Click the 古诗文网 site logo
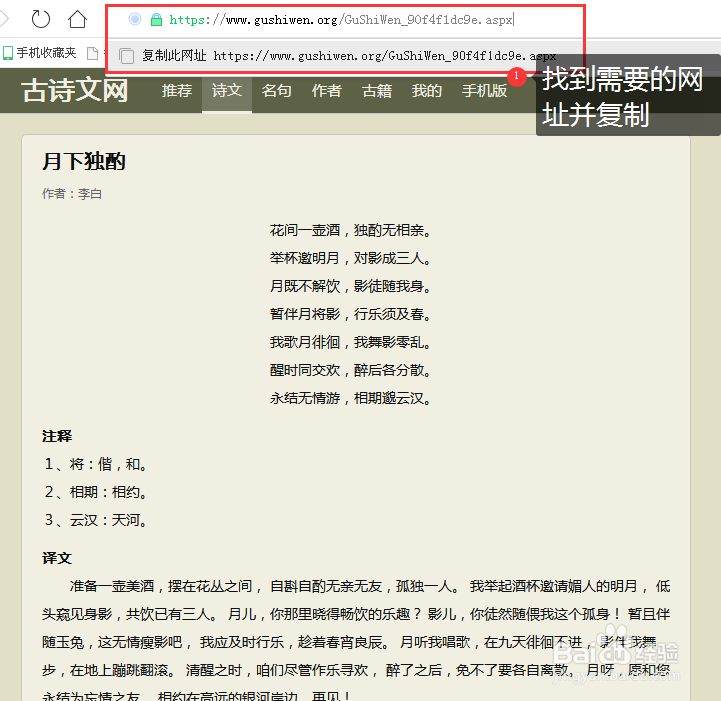 coord(75,91)
